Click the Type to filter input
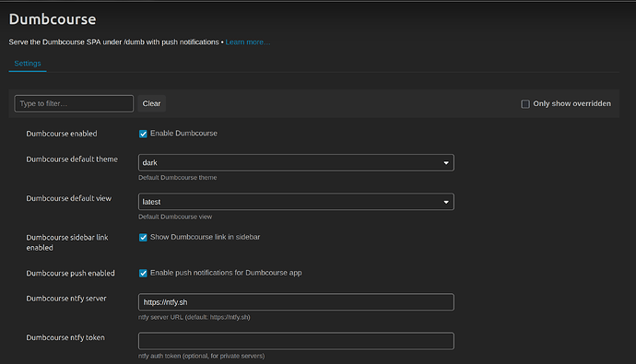 [x=74, y=104]
